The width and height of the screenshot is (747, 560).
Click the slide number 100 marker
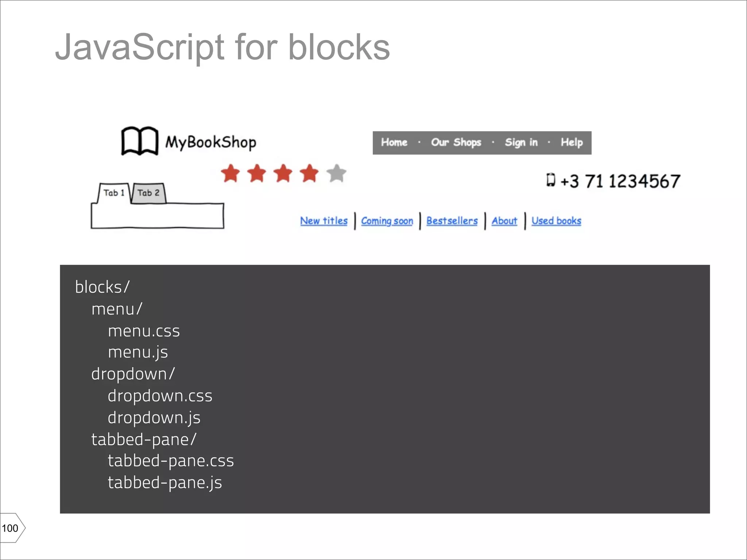point(13,528)
